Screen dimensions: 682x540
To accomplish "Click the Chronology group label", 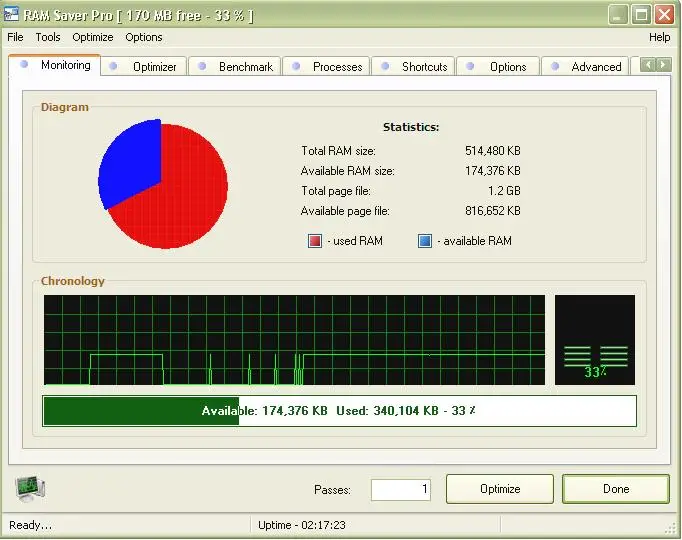I will point(73,281).
